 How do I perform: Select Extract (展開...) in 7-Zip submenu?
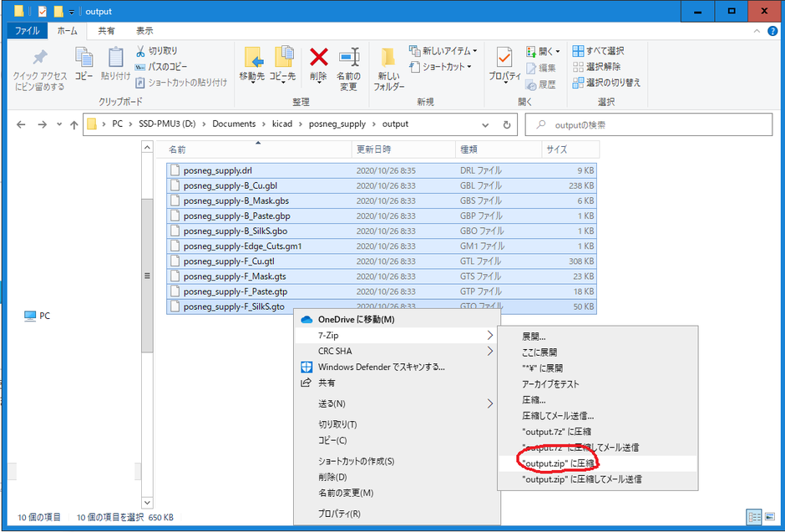click(x=597, y=337)
